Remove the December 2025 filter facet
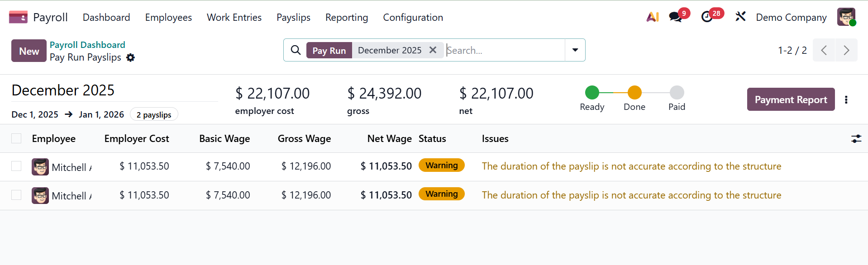 (x=433, y=50)
